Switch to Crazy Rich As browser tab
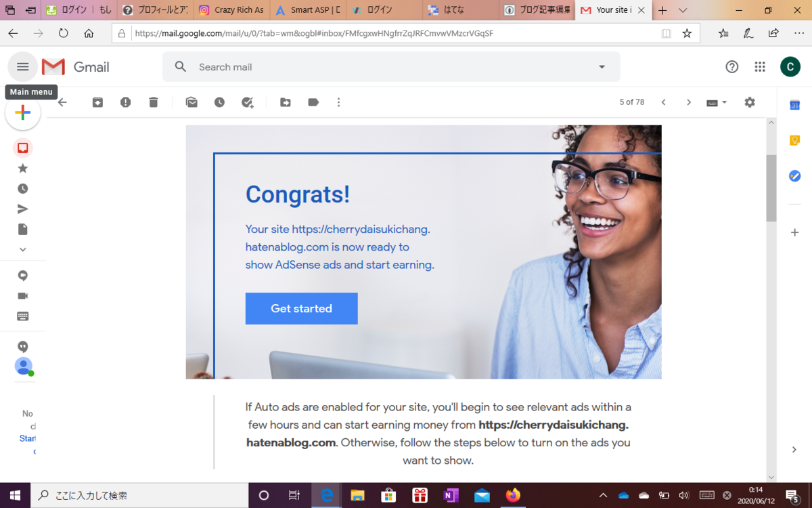 tap(232, 10)
